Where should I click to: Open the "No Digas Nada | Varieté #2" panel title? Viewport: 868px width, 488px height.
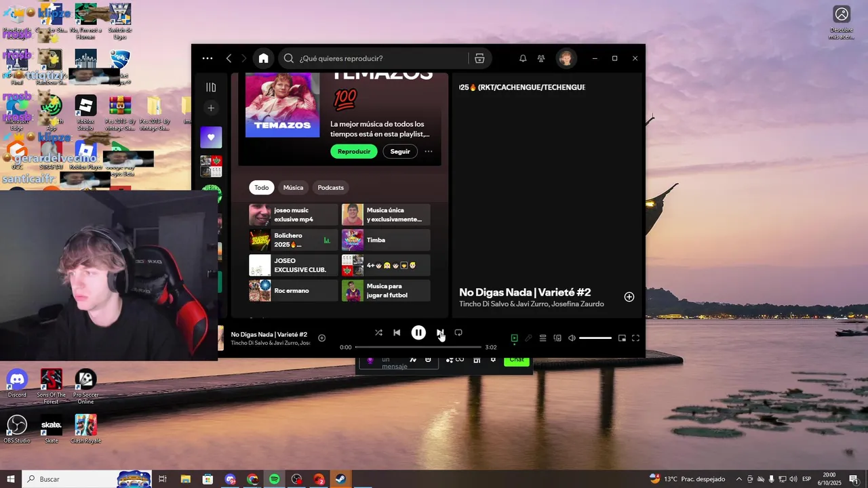pyautogui.click(x=525, y=292)
